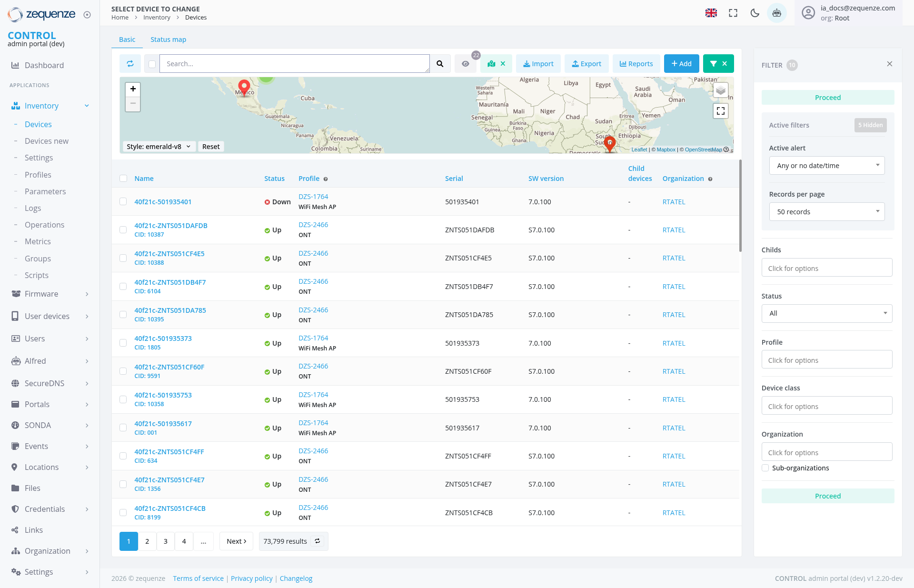
Task: Click the Add device button
Action: pos(681,63)
